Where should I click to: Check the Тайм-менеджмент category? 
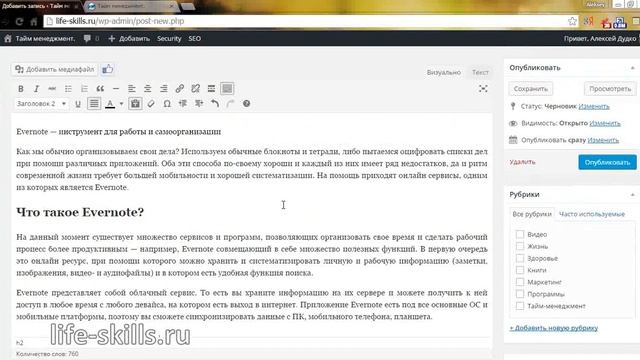[520, 306]
